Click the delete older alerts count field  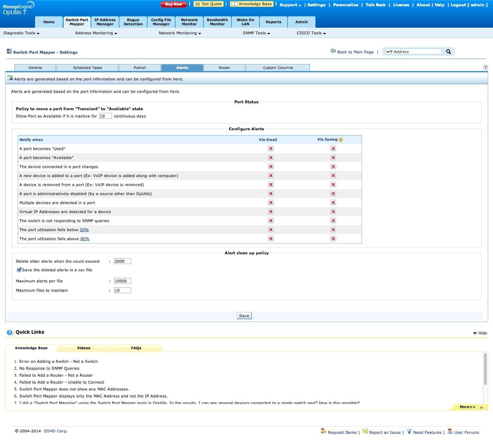(x=122, y=261)
